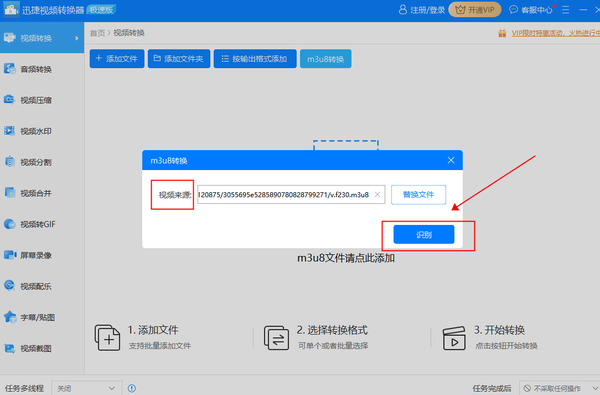
Task: Click the 视频转换 breadcrumb text
Action: (129, 33)
